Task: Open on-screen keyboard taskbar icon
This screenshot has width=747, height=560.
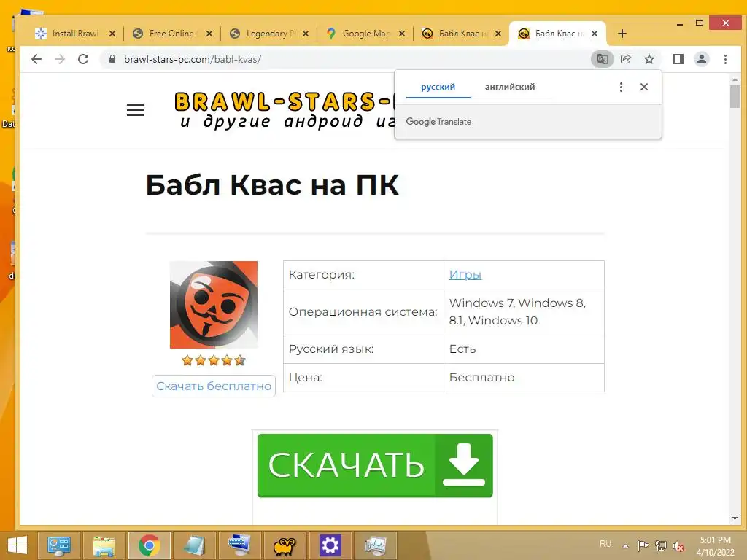Action: pyautogui.click(x=239, y=545)
